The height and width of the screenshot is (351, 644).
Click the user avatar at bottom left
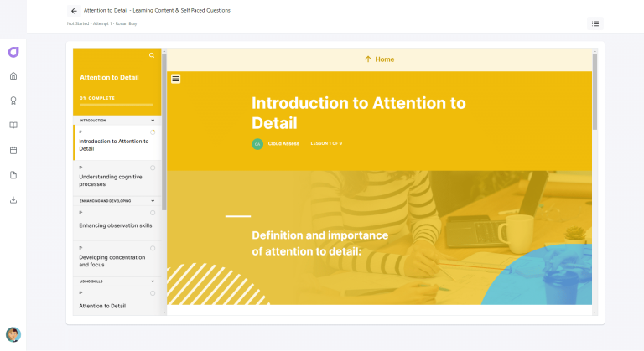(x=13, y=334)
